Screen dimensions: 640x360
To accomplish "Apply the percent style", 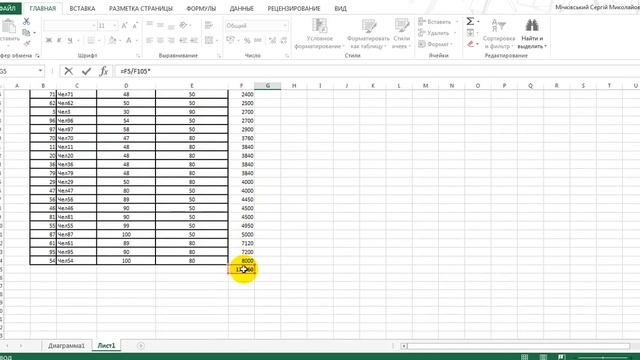I will (247, 40).
